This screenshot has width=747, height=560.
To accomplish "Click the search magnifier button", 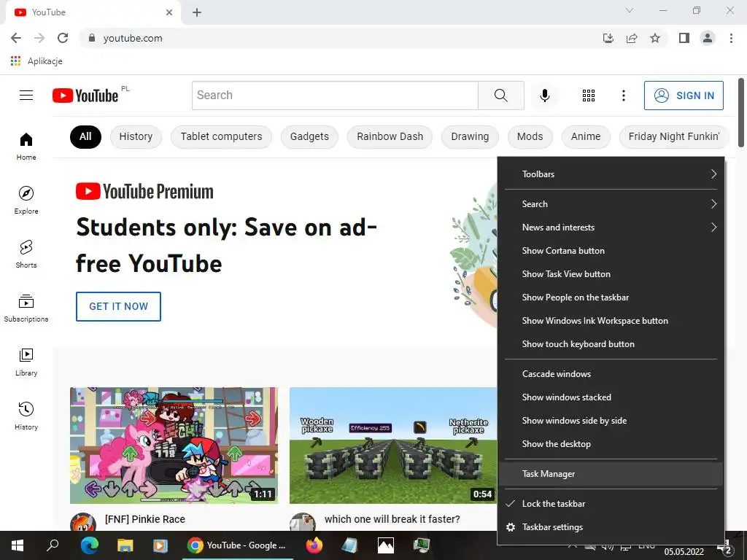I will [500, 96].
